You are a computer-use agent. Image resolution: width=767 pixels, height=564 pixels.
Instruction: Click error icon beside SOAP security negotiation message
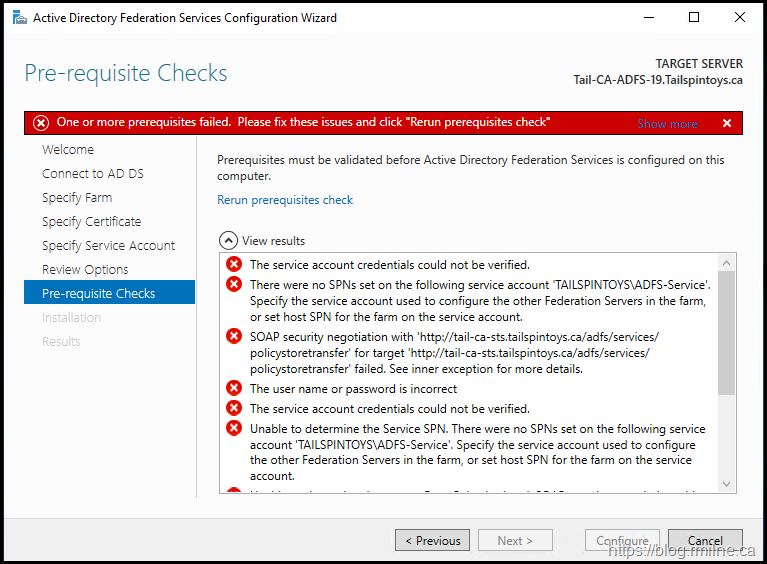(234, 336)
